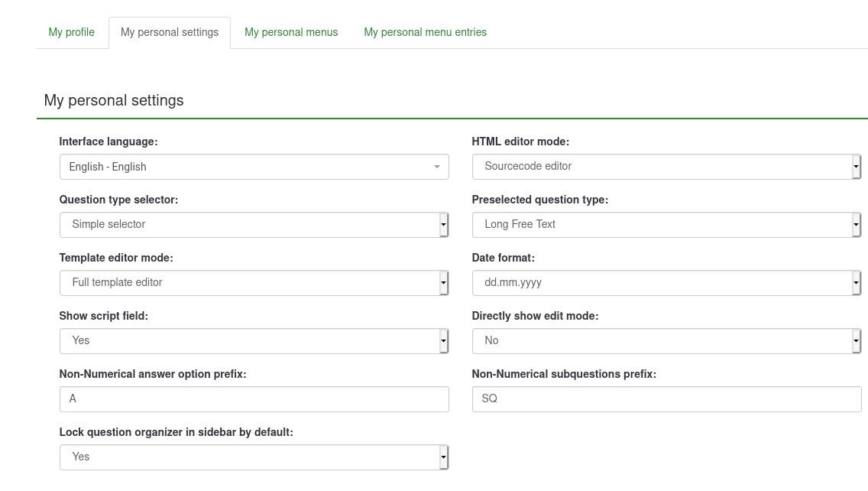Open the My profile tab

pyautogui.click(x=72, y=32)
